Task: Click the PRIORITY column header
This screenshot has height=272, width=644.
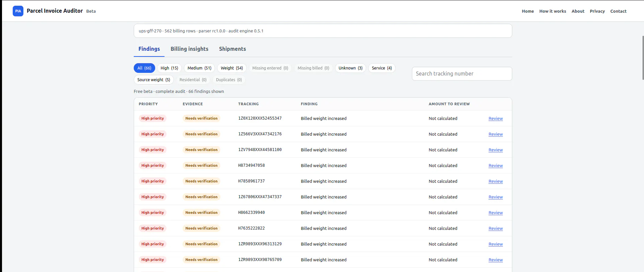Action: pos(148,104)
